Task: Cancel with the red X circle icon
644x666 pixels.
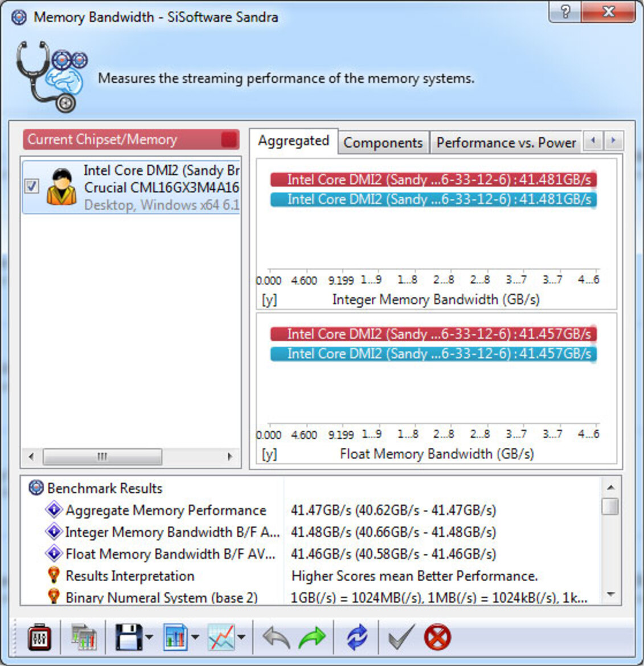Action: pos(437,637)
